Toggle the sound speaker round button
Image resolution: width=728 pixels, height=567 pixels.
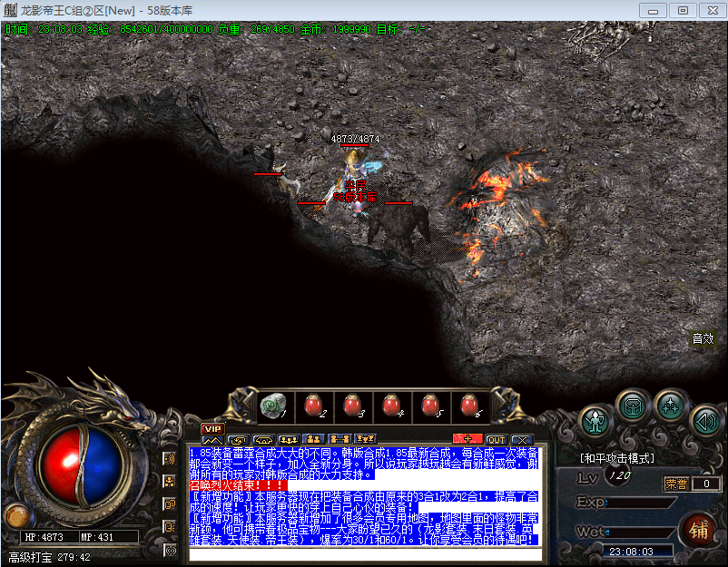click(x=705, y=421)
